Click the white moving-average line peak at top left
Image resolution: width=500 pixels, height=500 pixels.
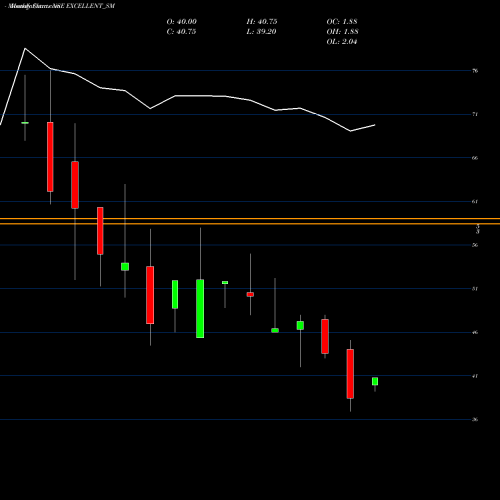coord(25,49)
